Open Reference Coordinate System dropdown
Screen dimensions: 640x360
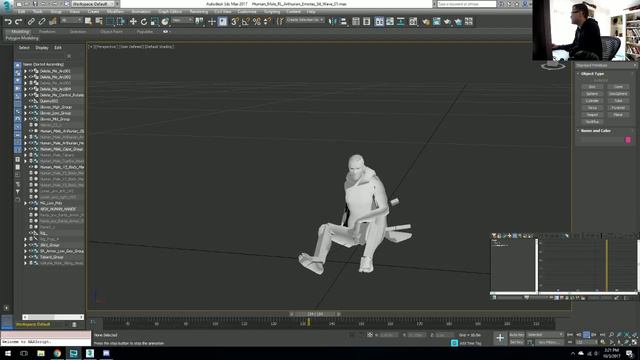click(182, 20)
